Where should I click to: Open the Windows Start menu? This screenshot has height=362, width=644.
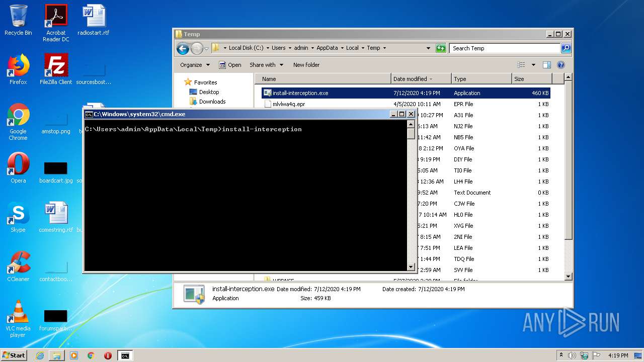pyautogui.click(x=14, y=355)
